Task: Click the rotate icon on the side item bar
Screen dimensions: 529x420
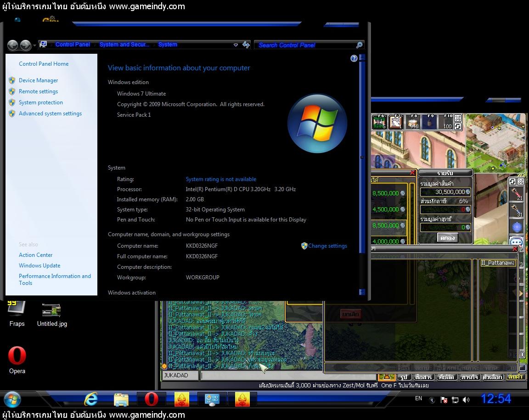Action: 512,182
